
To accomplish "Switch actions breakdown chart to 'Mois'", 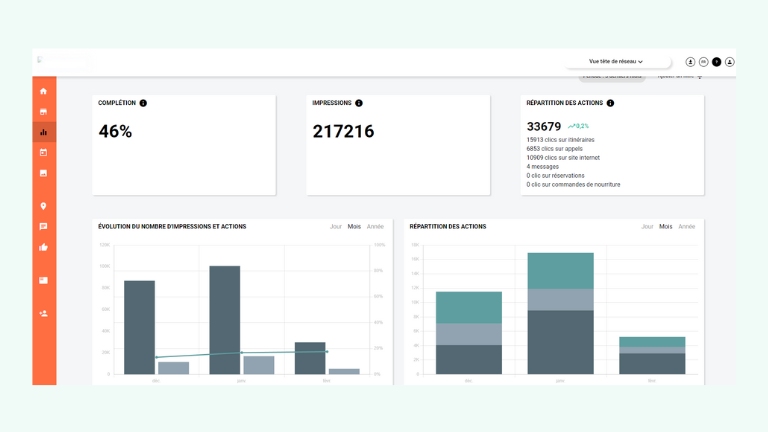I will [x=666, y=227].
